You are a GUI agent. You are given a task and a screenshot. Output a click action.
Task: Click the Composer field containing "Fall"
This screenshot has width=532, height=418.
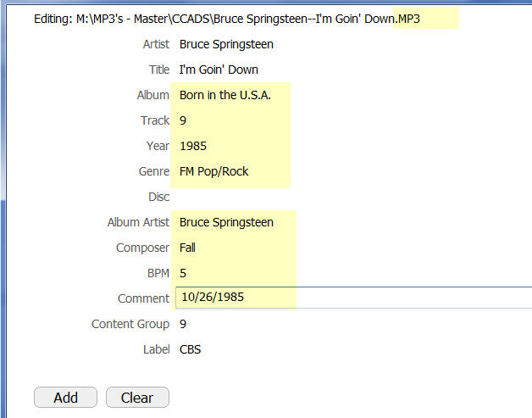[188, 248]
